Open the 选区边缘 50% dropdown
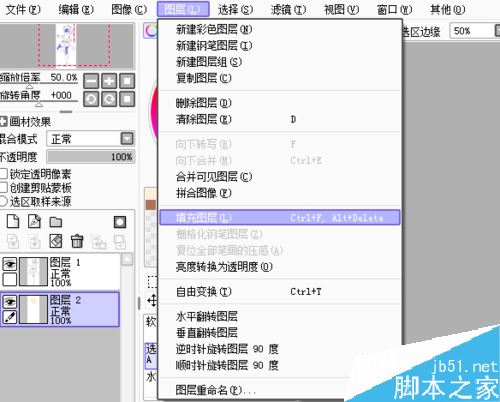The height and width of the screenshot is (402, 500). click(x=475, y=31)
